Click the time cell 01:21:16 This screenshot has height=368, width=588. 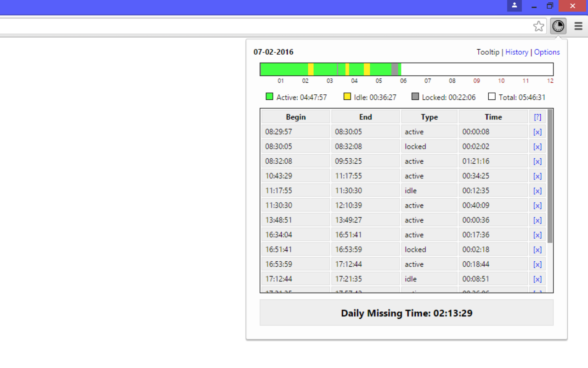tap(493, 161)
